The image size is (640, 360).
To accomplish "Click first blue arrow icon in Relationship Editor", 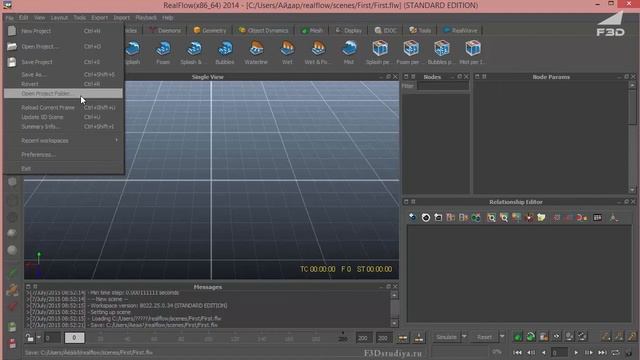I will tap(413, 217).
